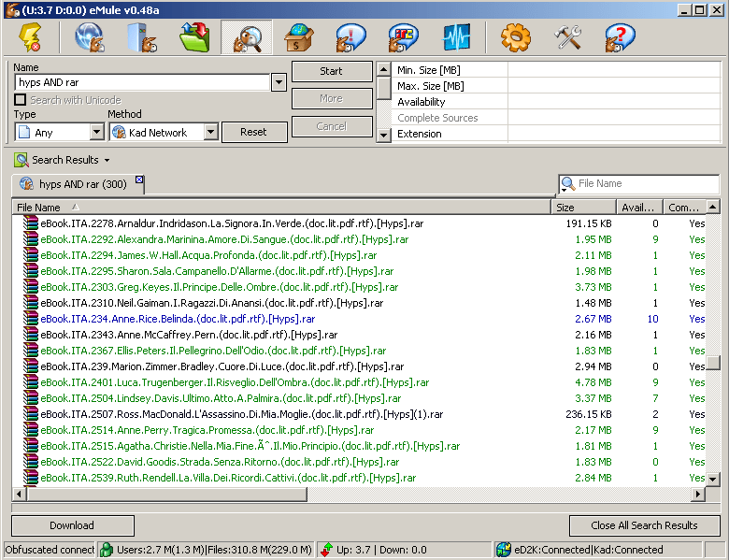The image size is (729, 560).
Task: Expand the Search Results dropdown arrow
Action: point(107,161)
